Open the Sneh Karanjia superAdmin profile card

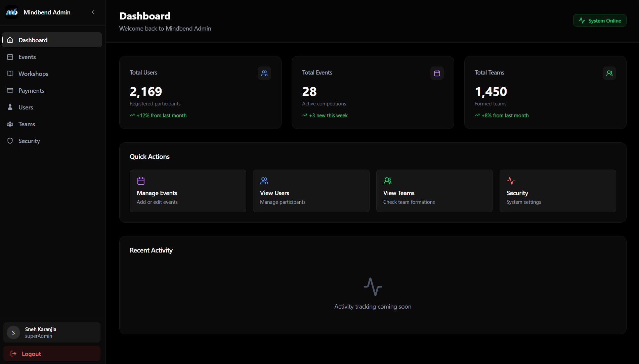52,332
